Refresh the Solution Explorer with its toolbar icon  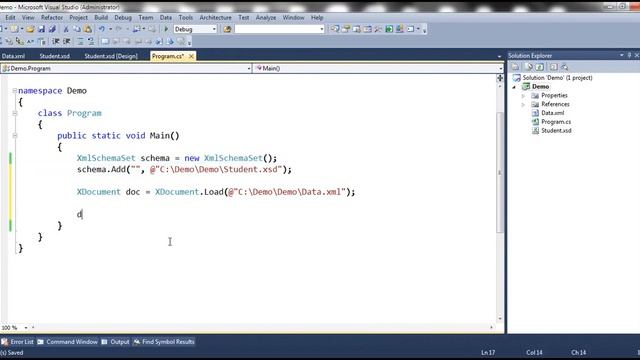click(x=540, y=67)
